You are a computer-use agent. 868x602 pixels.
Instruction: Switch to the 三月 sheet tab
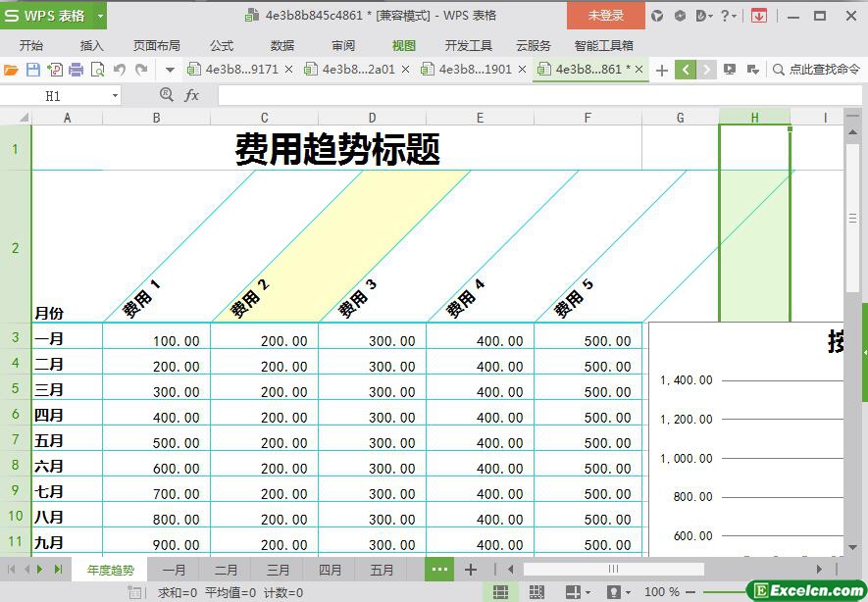[x=278, y=570]
